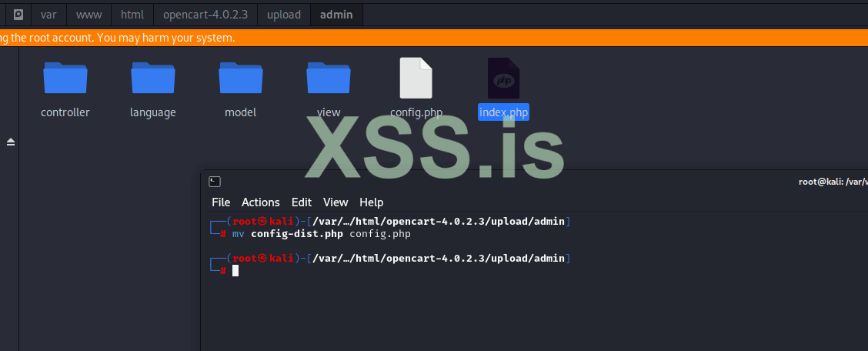Open the terminal Actions menu

[261, 202]
